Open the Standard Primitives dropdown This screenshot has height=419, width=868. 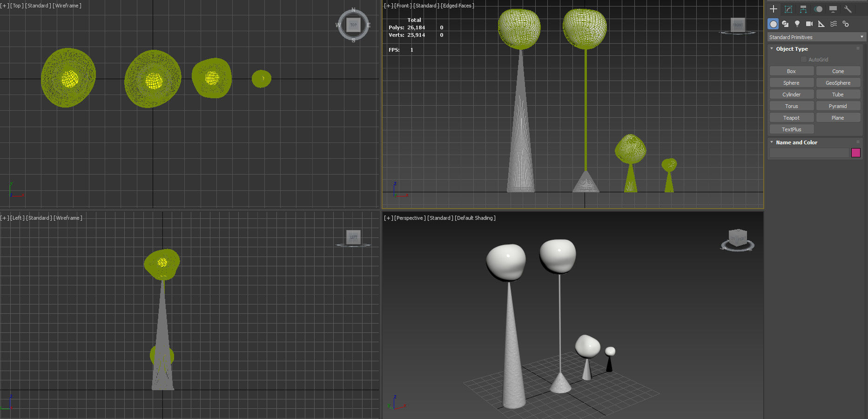coord(816,37)
